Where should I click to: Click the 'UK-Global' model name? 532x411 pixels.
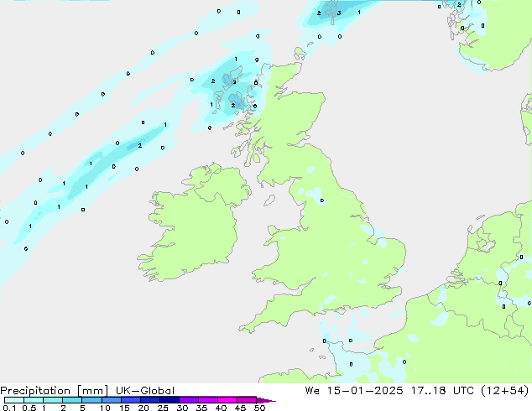pyautogui.click(x=145, y=391)
